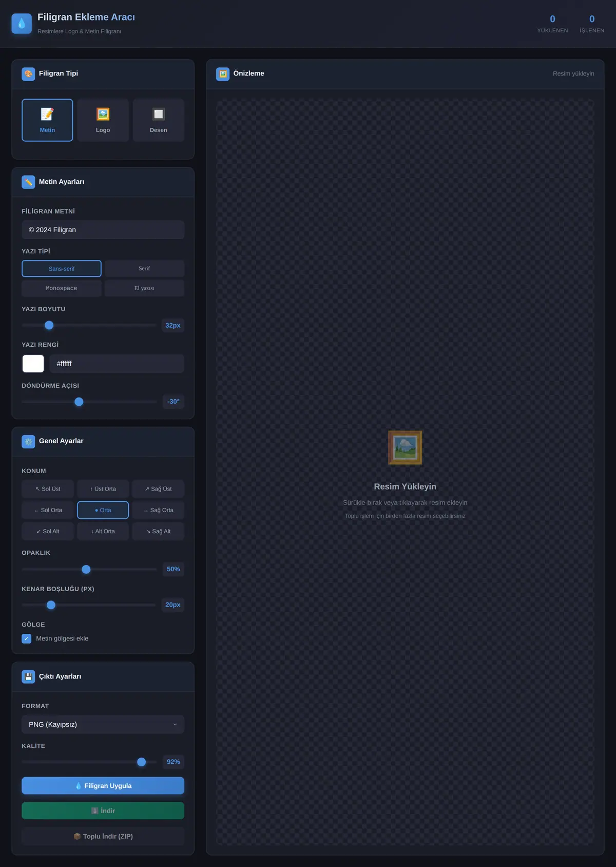Screen dimensions: 616x867
Task: Click the İŞLENEN counter label
Action: coord(592,31)
